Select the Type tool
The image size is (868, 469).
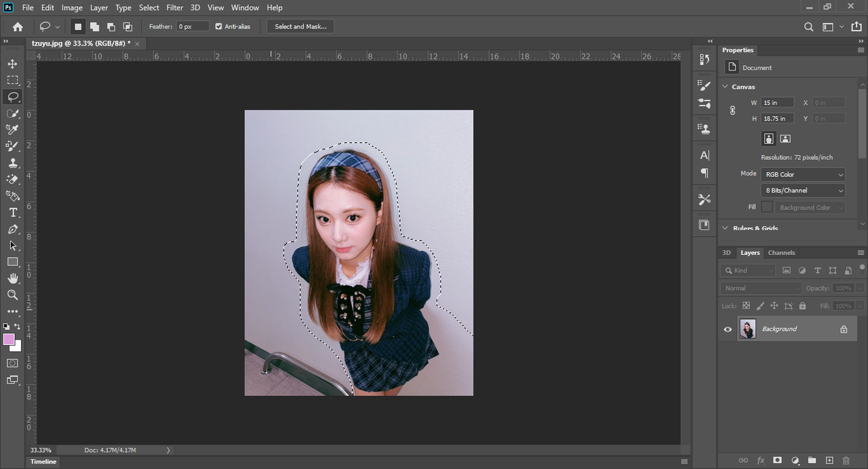[12, 213]
